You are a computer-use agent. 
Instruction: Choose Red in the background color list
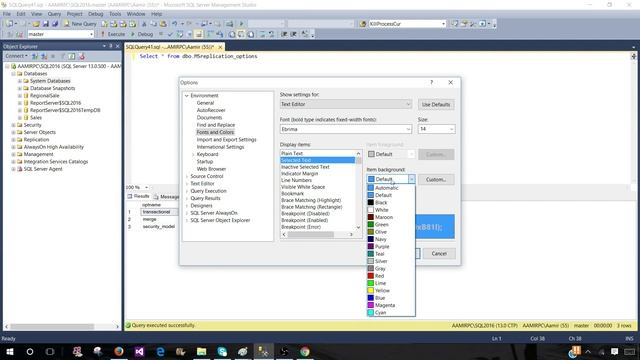coord(391,276)
